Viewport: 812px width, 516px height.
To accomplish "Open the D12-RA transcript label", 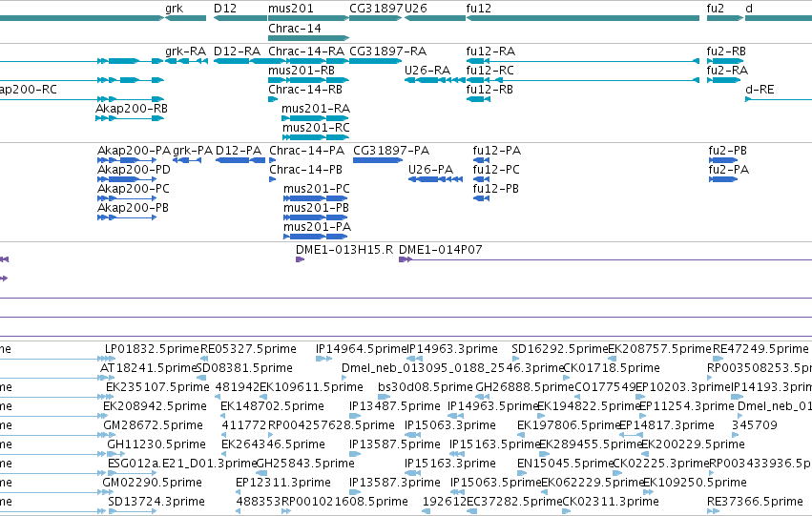I will point(238,52).
